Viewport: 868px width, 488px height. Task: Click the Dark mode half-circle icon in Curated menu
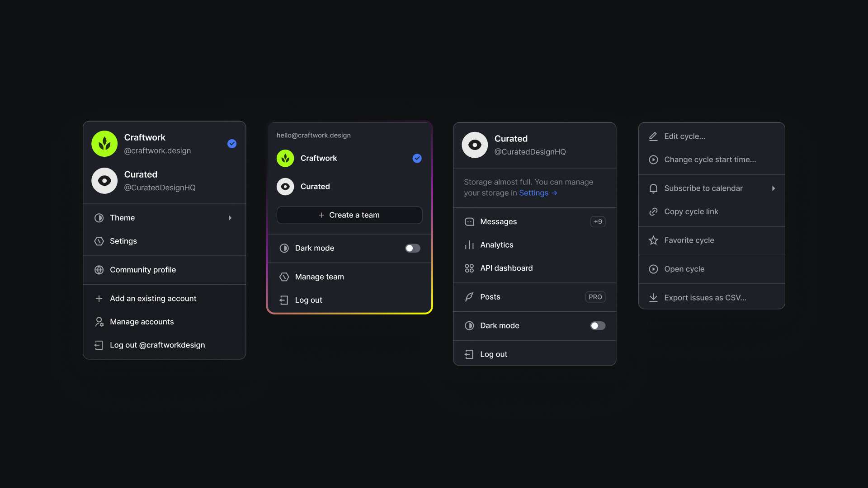pos(469,326)
